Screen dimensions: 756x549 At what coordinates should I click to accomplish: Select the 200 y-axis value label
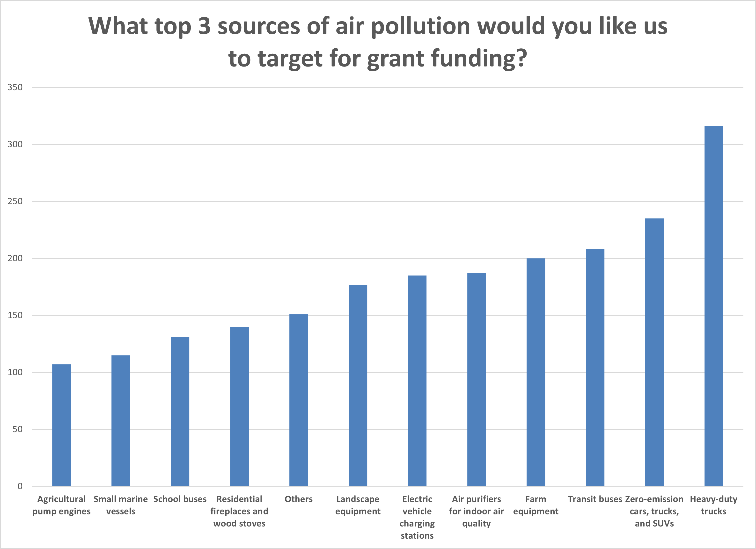point(15,258)
